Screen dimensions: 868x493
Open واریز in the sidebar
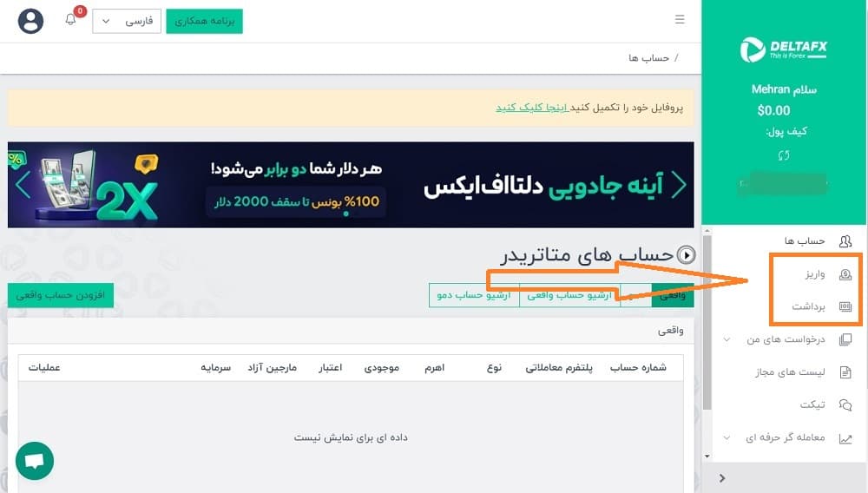click(x=815, y=274)
